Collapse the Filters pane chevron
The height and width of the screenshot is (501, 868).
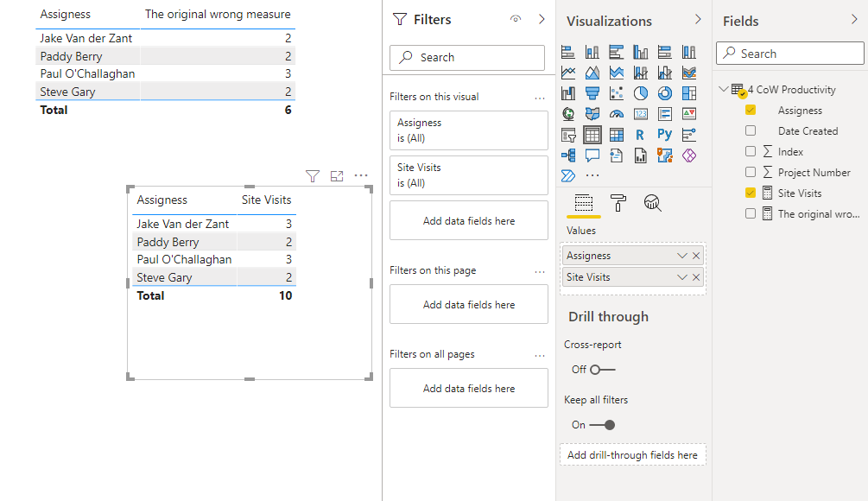pyautogui.click(x=542, y=19)
